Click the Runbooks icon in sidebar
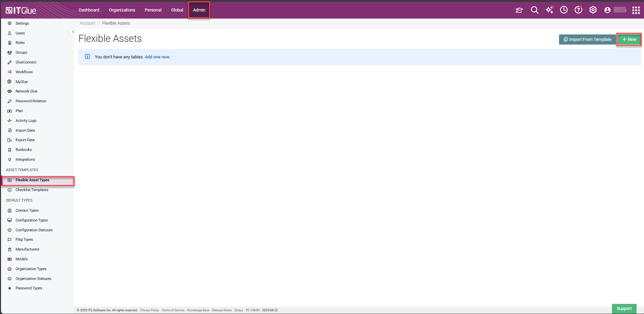 click(x=9, y=150)
